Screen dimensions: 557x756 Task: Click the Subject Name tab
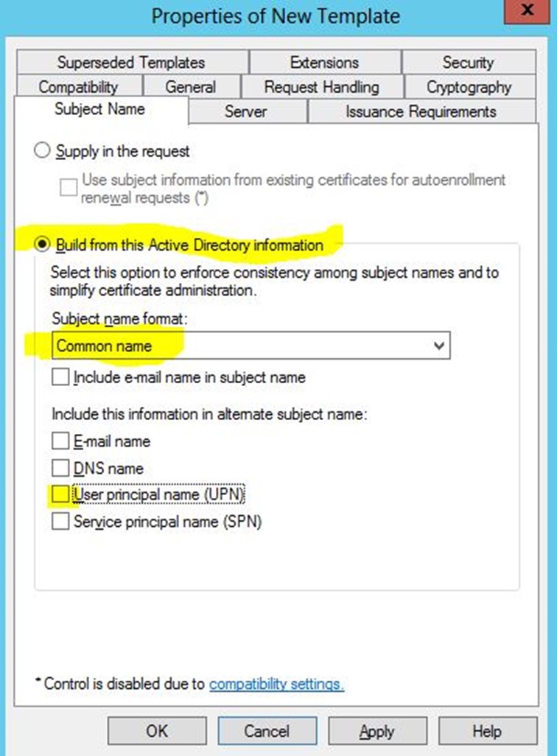pyautogui.click(x=99, y=110)
